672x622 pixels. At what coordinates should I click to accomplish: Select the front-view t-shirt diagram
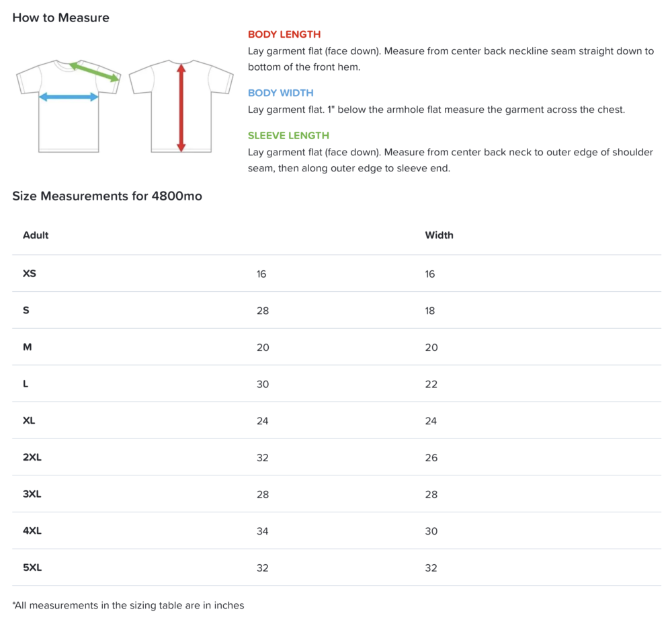(x=69, y=106)
